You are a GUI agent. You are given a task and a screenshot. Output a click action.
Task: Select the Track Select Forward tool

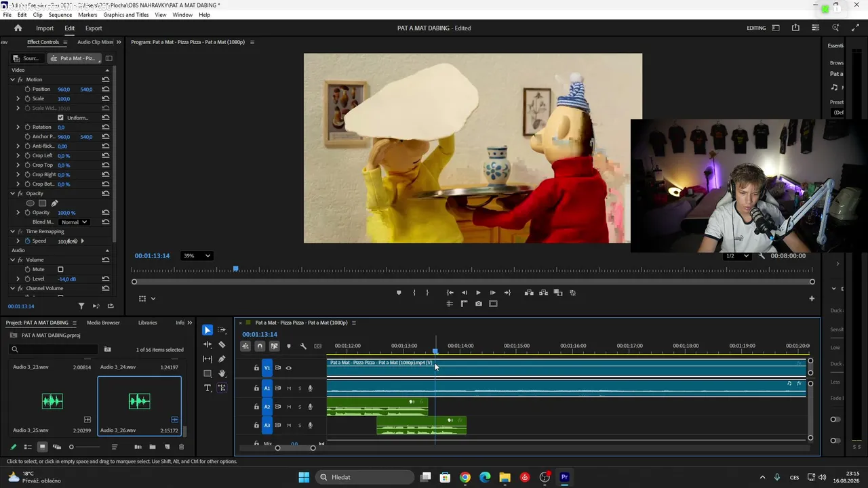pyautogui.click(x=222, y=330)
